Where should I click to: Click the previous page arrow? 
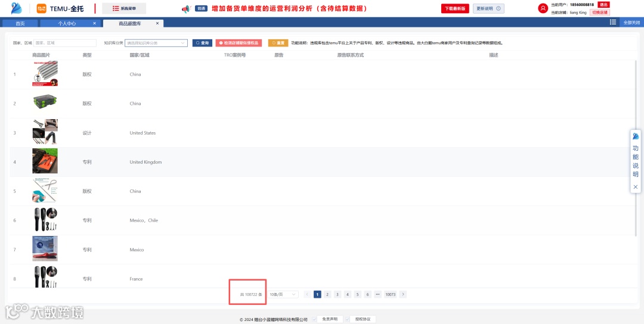pos(307,294)
